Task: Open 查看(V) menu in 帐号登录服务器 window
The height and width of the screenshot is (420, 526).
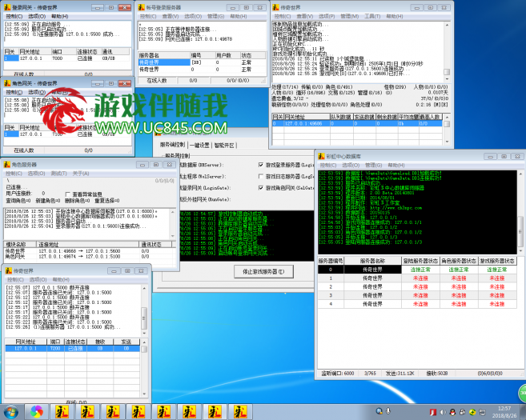Action: [x=171, y=16]
